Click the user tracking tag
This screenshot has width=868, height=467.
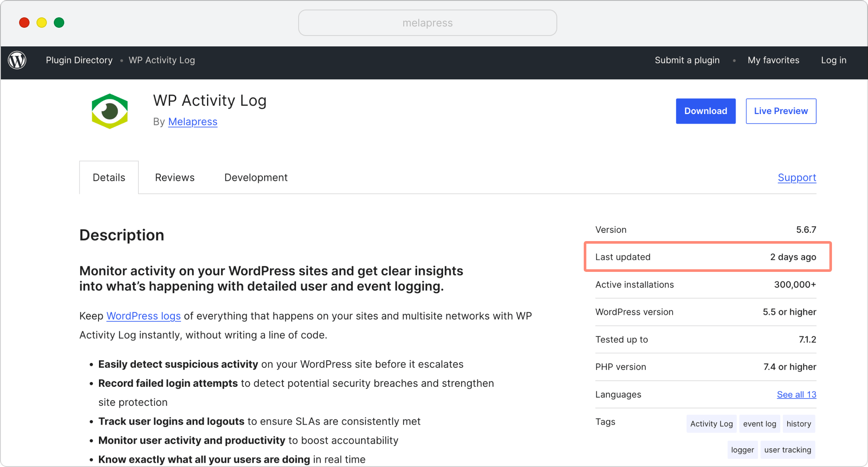(788, 450)
